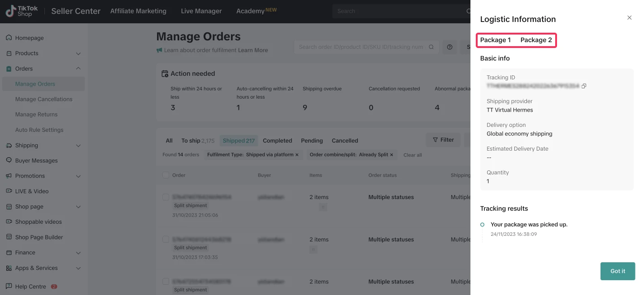Image resolution: width=644 pixels, height=295 pixels.
Task: Open the Learn More link
Action: click(253, 50)
